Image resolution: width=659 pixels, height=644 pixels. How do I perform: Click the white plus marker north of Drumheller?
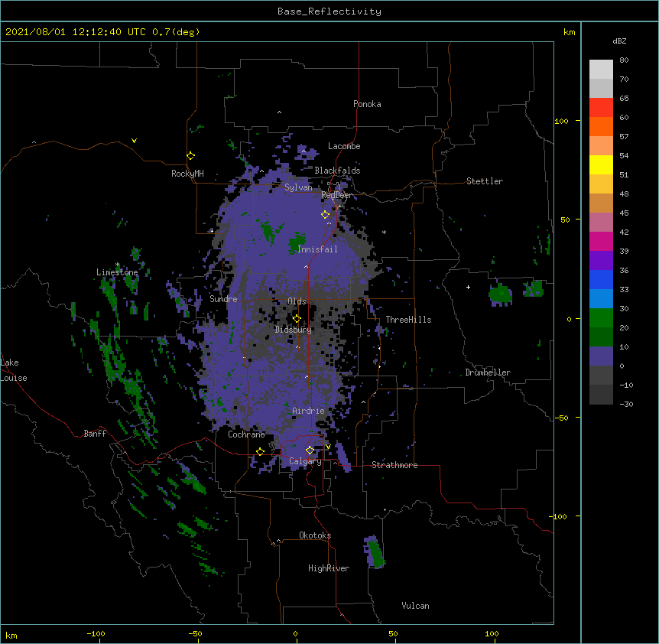[468, 287]
